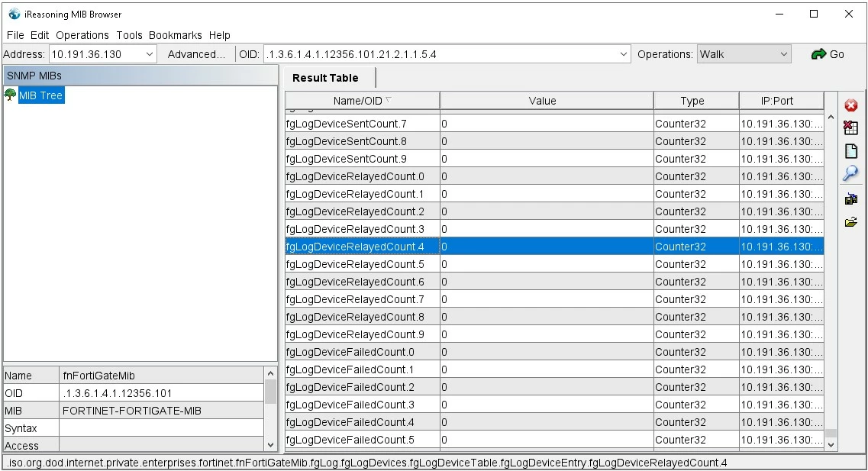Open the Bookmarks menu
Image resolution: width=868 pixels, height=471 pixels.
click(x=175, y=35)
